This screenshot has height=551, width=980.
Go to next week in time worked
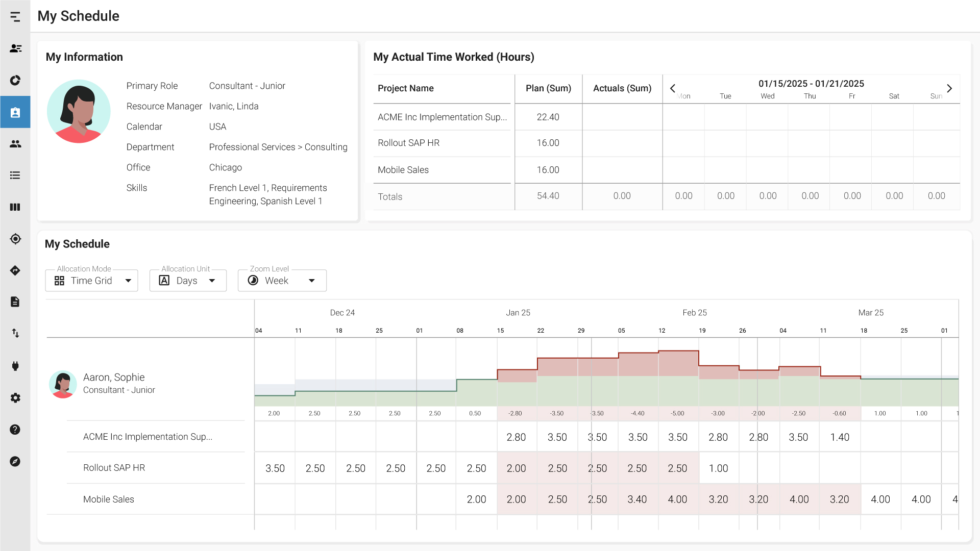tap(949, 88)
